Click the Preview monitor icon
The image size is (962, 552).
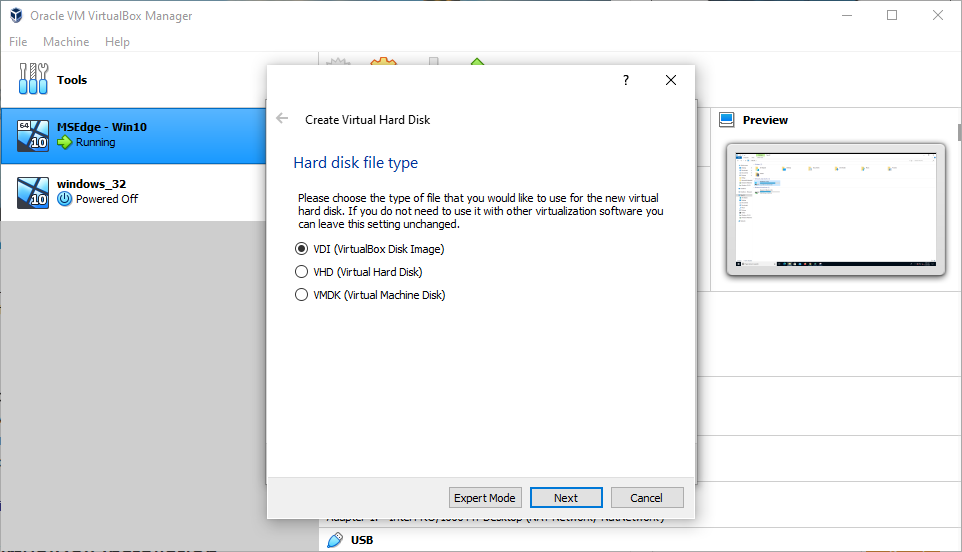point(726,120)
